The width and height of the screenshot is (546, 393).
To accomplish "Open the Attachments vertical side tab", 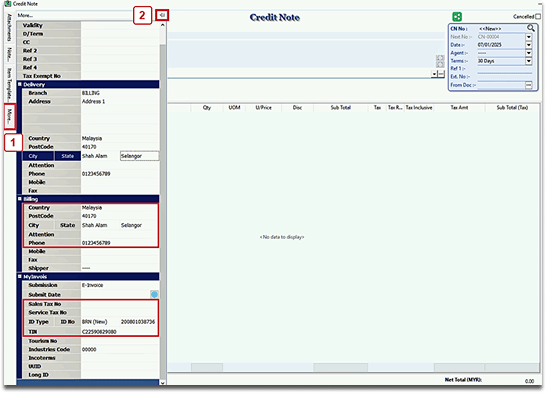I will [x=9, y=27].
